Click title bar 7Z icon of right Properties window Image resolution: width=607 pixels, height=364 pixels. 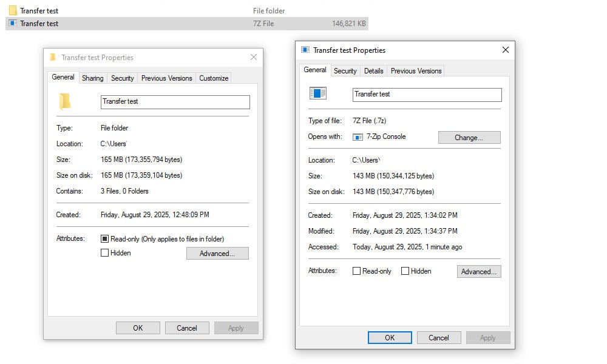pyautogui.click(x=305, y=50)
